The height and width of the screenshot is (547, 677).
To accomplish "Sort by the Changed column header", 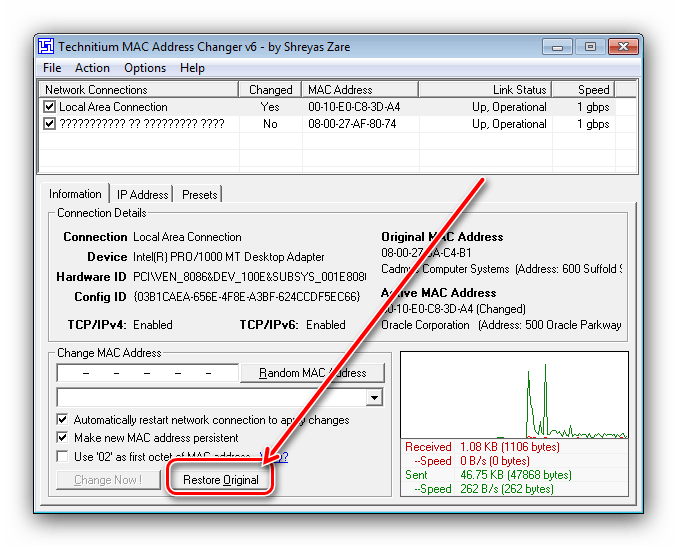I will click(x=270, y=89).
